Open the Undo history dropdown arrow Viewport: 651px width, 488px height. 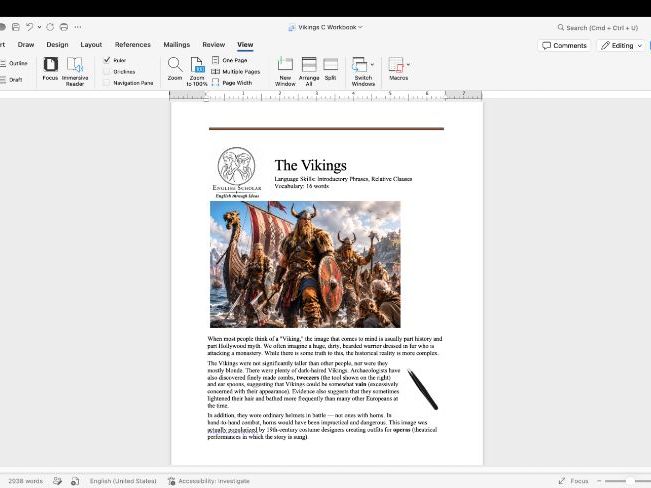click(39, 27)
